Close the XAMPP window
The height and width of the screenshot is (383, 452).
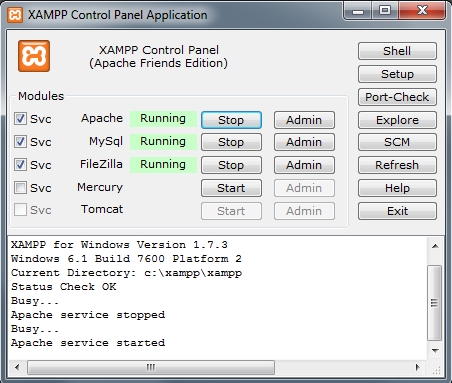422,11
